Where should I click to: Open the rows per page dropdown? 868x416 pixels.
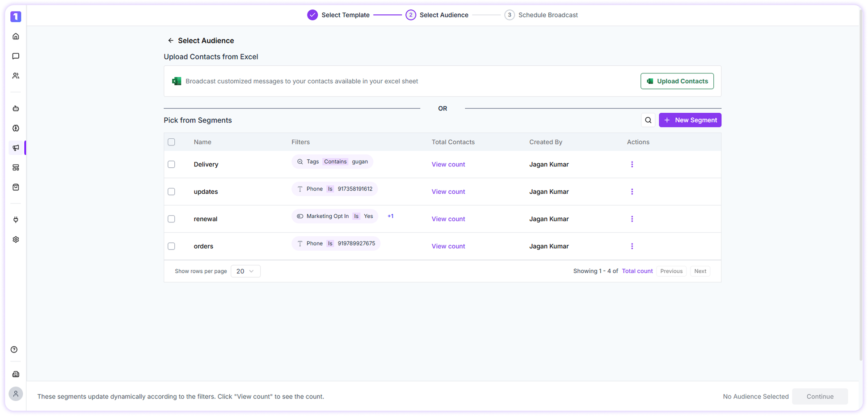tap(245, 271)
